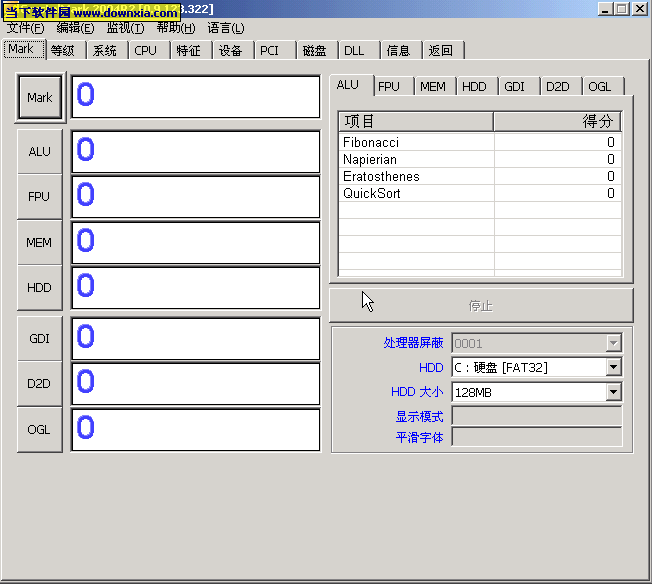
Task: Expand the 处理器屏蔽 dropdown
Action: point(613,343)
